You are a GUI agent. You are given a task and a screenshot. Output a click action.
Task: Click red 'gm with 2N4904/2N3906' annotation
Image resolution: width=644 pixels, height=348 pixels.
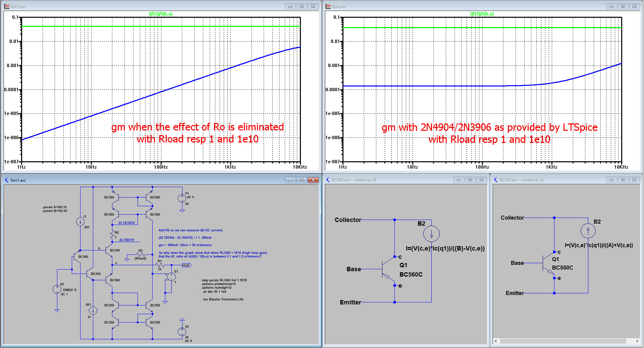pos(489,127)
